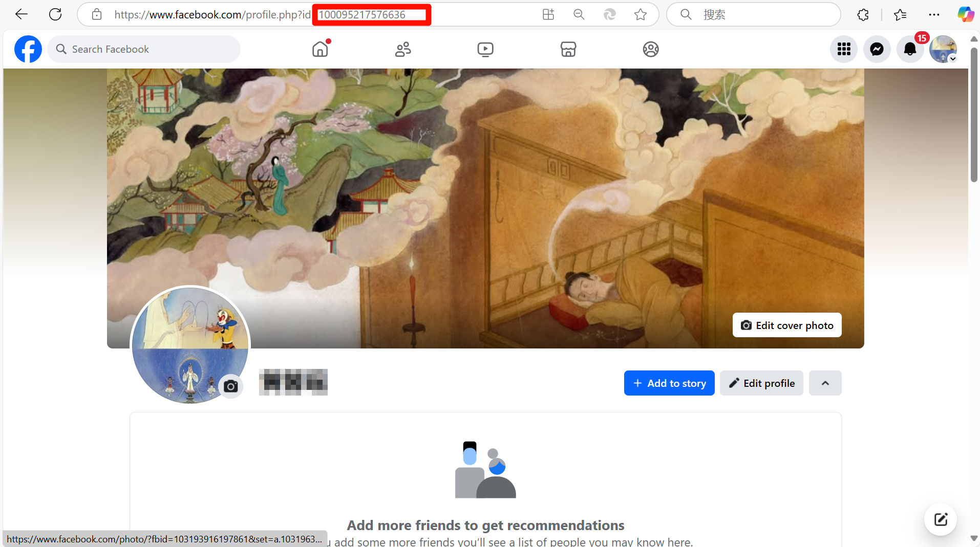Click the 'Add more friends to get recommendations' heading
Screen dimensions: 980x547
click(485, 525)
